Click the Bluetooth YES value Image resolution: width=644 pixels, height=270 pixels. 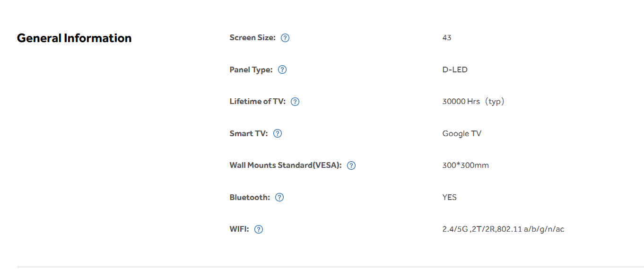[450, 197]
